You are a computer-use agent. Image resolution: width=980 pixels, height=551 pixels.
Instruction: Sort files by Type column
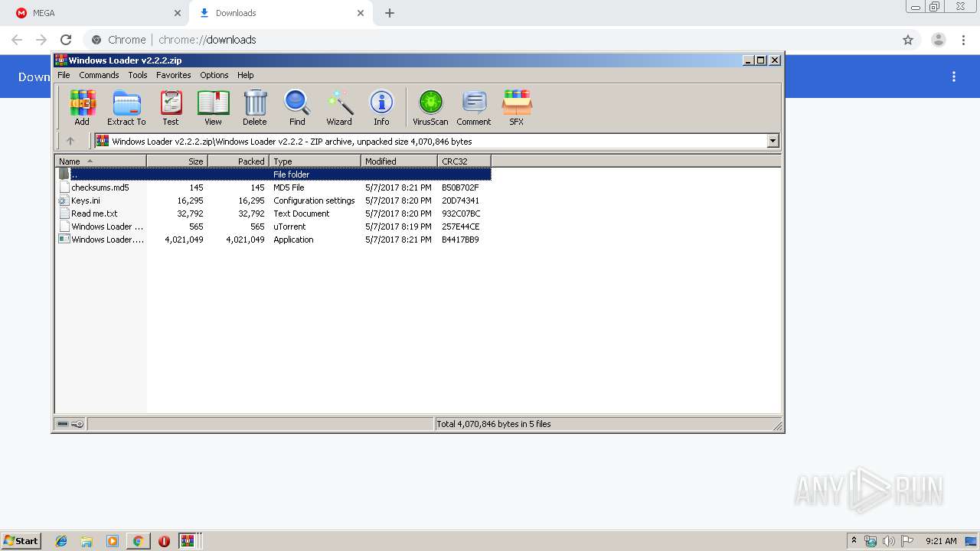315,161
